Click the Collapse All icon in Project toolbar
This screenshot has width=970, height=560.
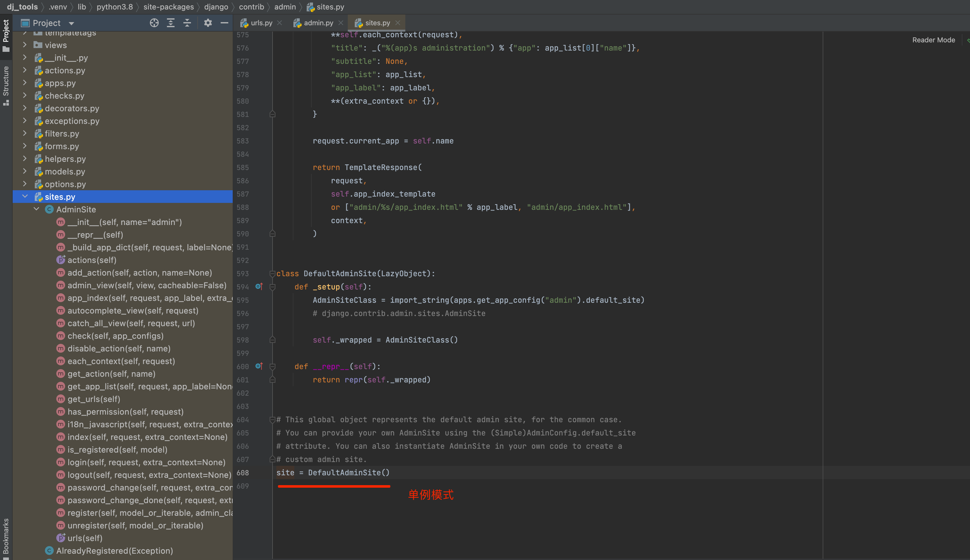[187, 23]
